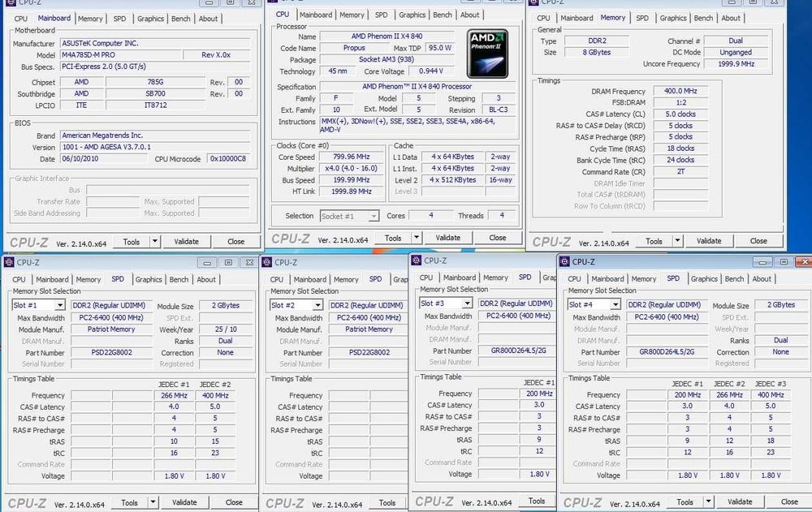Click Validate in the Memory timings window
The image size is (812, 512).
(x=709, y=241)
